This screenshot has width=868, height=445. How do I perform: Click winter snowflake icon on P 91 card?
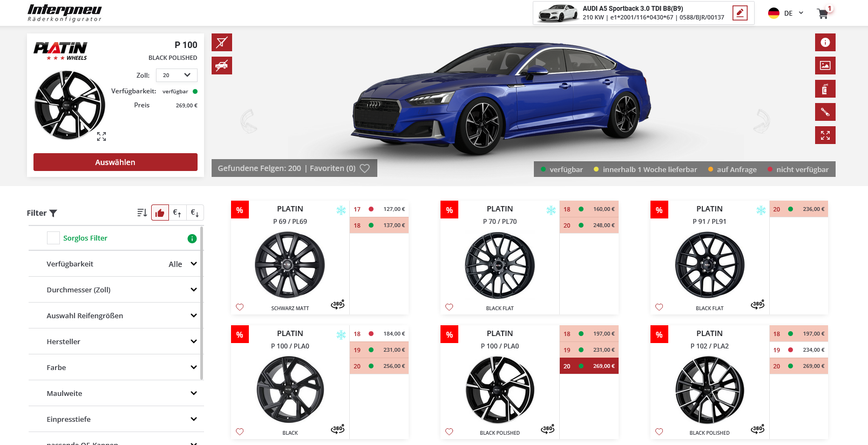[761, 210]
